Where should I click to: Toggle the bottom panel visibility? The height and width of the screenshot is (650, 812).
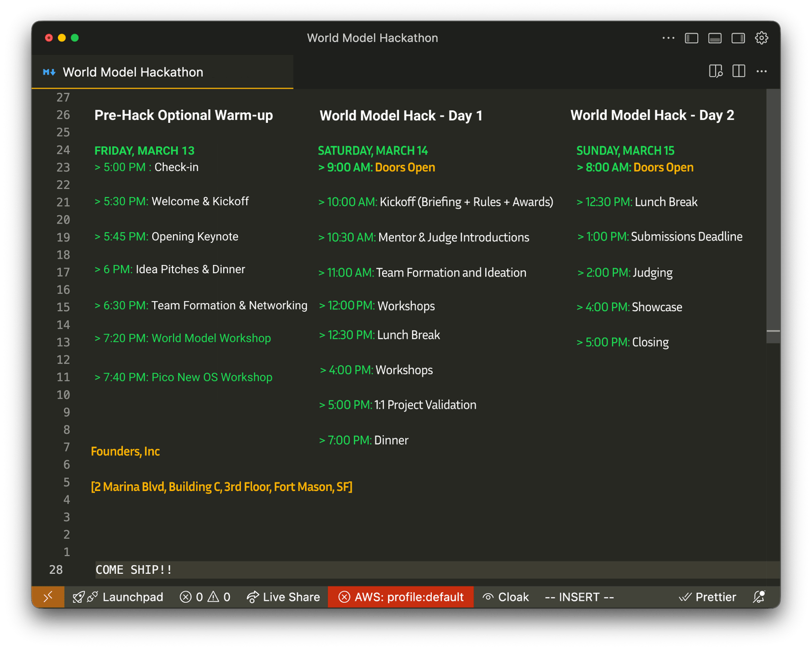(715, 38)
